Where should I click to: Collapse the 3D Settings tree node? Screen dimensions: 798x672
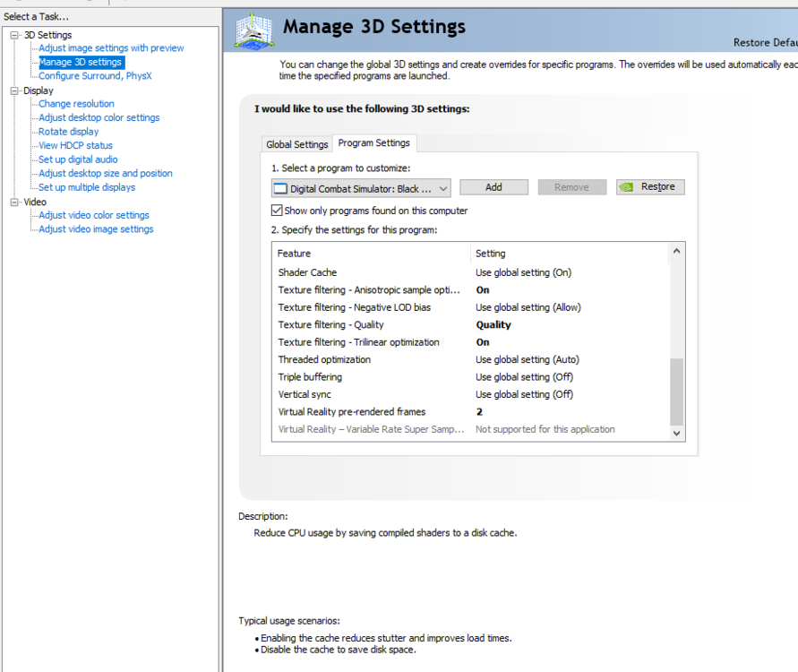pyautogui.click(x=14, y=35)
